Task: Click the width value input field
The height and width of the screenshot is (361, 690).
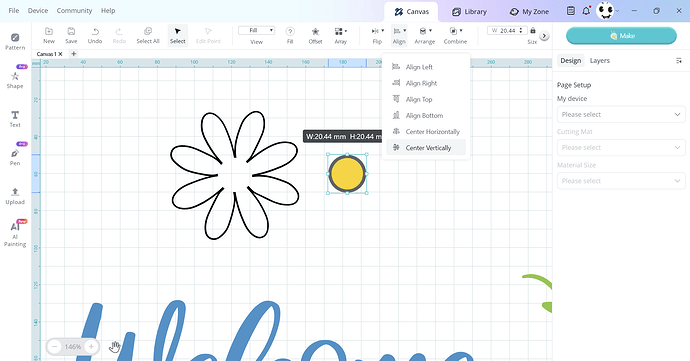Action: coord(506,30)
